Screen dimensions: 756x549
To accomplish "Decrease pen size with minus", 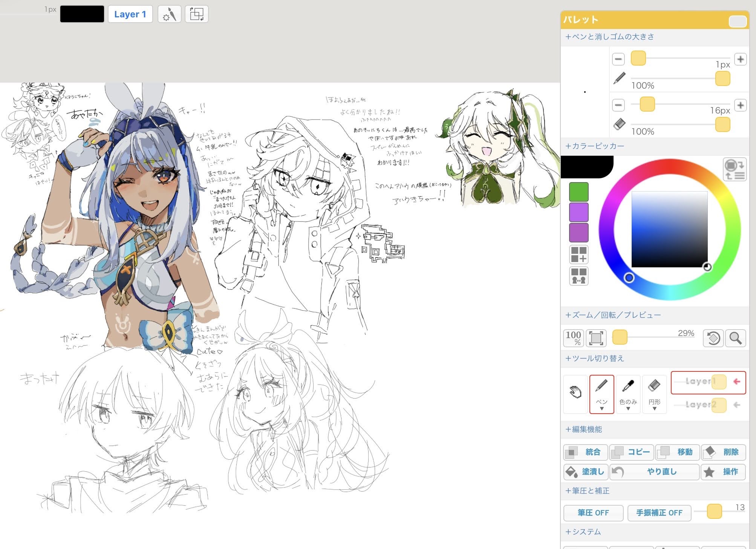I will (x=618, y=59).
